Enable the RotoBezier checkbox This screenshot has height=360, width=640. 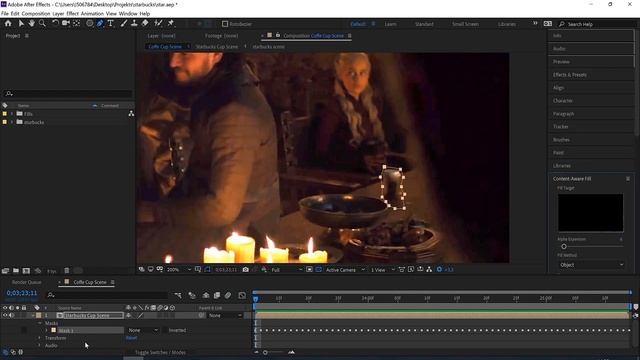[x=225, y=24]
